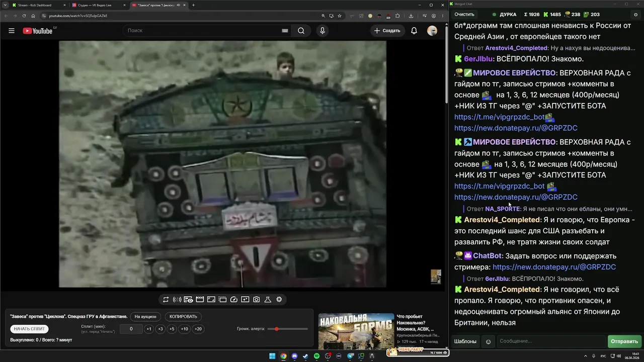
Task: Open YouTube notifications bell
Action: (414, 31)
